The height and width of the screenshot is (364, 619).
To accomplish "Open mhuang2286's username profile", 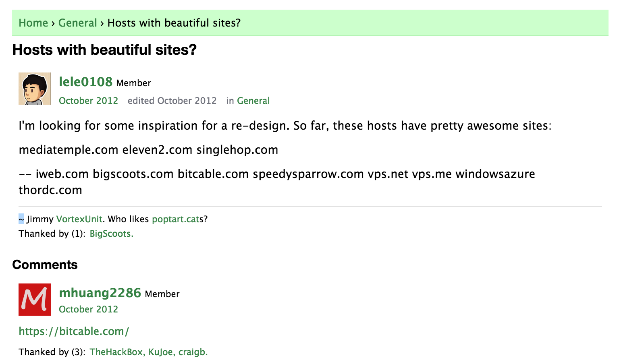I will 100,293.
